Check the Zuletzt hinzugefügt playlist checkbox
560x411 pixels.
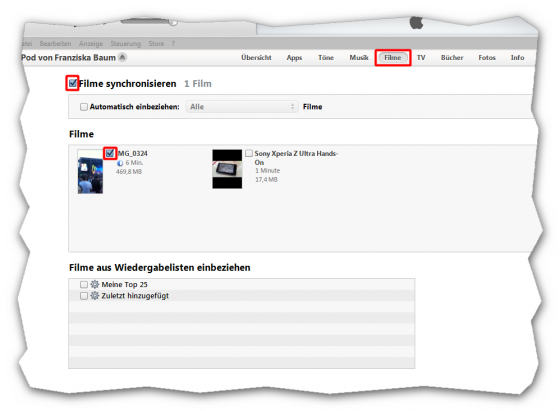pyautogui.click(x=84, y=296)
